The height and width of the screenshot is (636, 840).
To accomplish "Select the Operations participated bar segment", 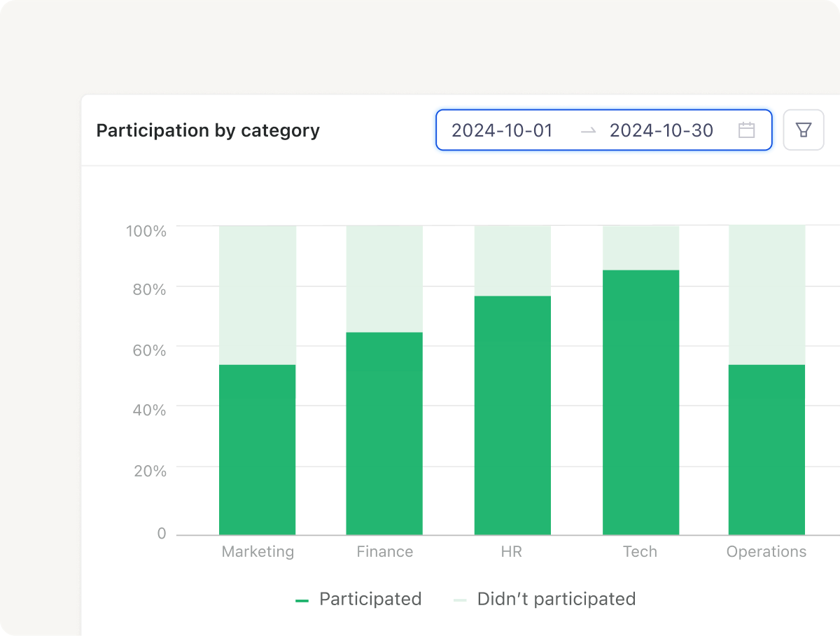I will coord(766,450).
